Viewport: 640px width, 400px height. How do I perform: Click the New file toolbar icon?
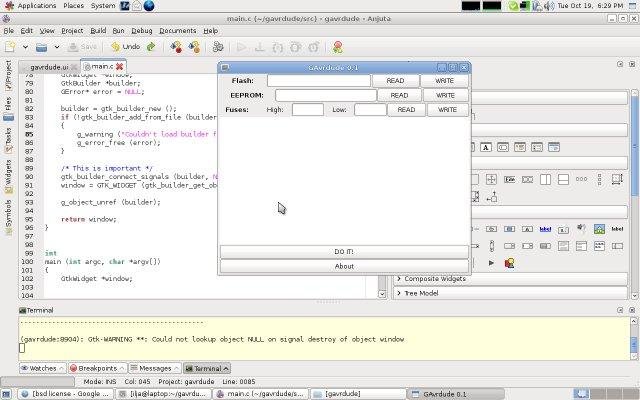click(x=9, y=46)
